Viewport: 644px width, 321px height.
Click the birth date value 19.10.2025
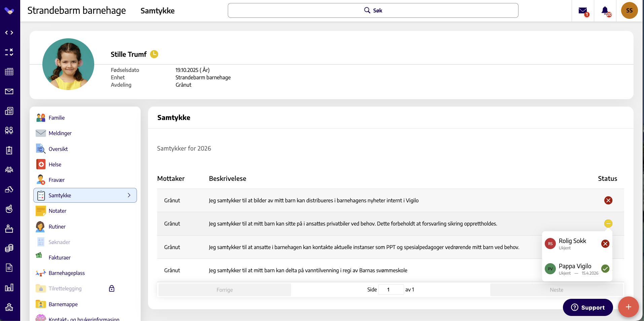(x=192, y=70)
